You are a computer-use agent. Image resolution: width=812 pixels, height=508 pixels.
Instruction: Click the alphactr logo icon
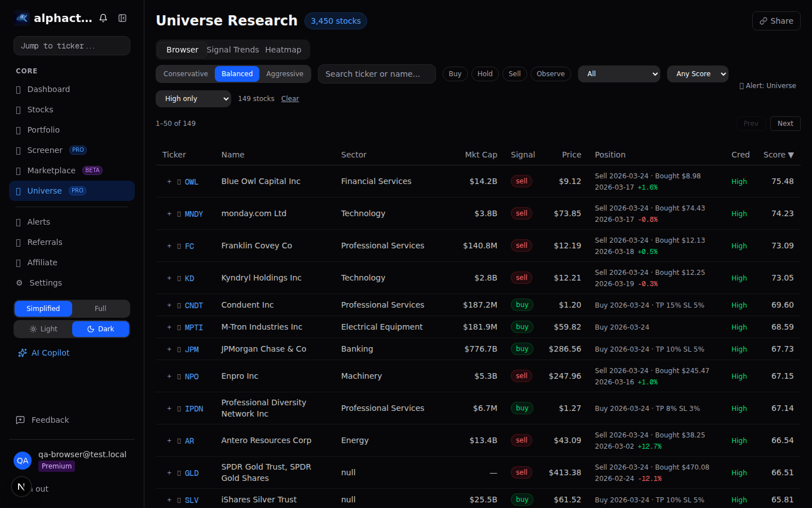(21, 17)
